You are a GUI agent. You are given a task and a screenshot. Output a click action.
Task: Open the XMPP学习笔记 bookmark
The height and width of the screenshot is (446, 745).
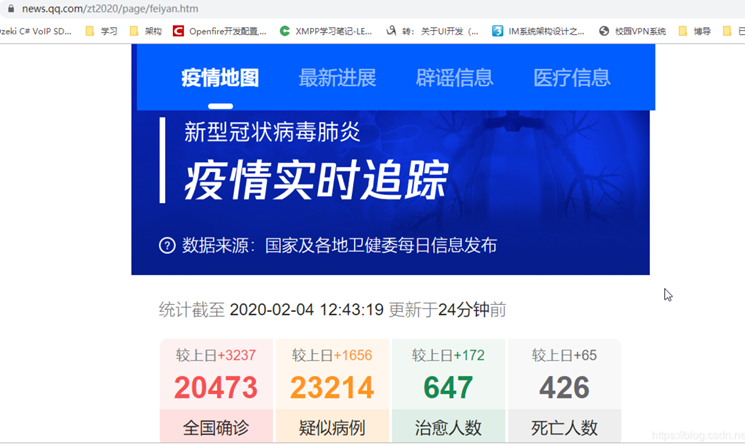click(x=326, y=31)
